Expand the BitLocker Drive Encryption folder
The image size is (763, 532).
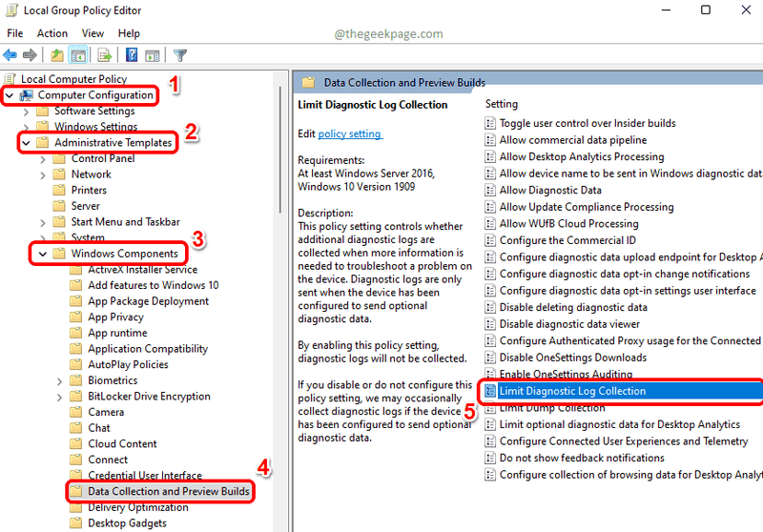[59, 398]
